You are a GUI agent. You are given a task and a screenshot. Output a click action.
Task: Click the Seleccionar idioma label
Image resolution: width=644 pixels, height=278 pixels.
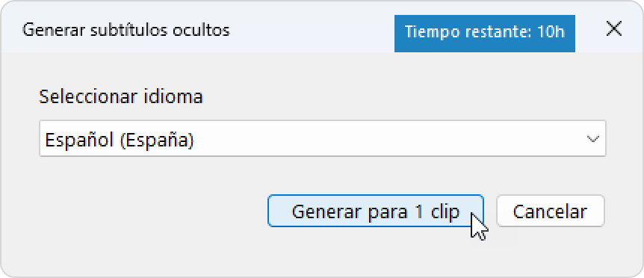[x=121, y=97]
